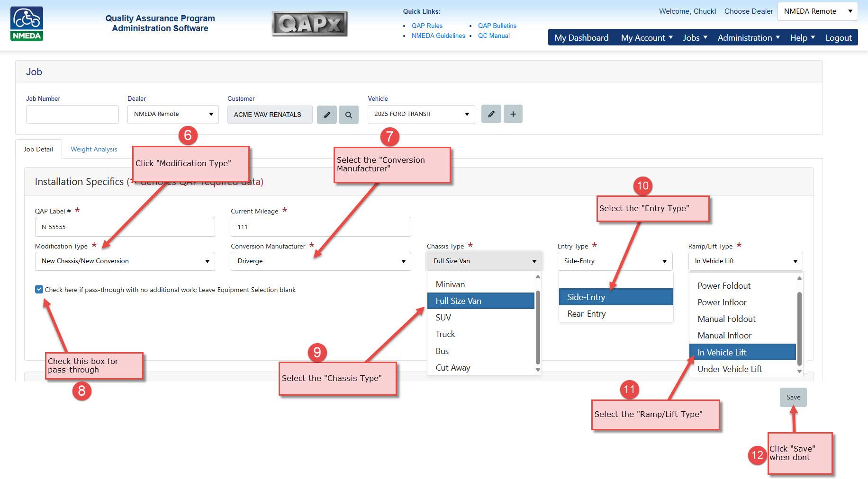This screenshot has height=479, width=868.
Task: Select Side-Entry in the Entry Type list
Action: [616, 297]
